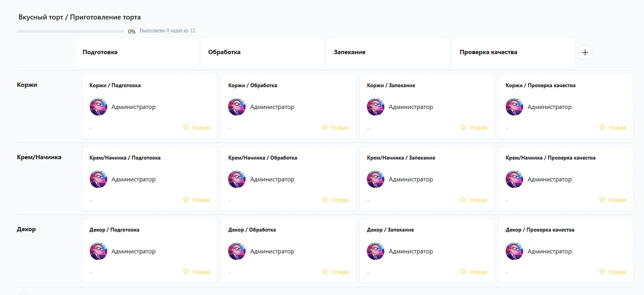Viewport: 644px width, 295px height.
Task: Click star icon on Коржи / Подготовка card
Action: pos(186,127)
